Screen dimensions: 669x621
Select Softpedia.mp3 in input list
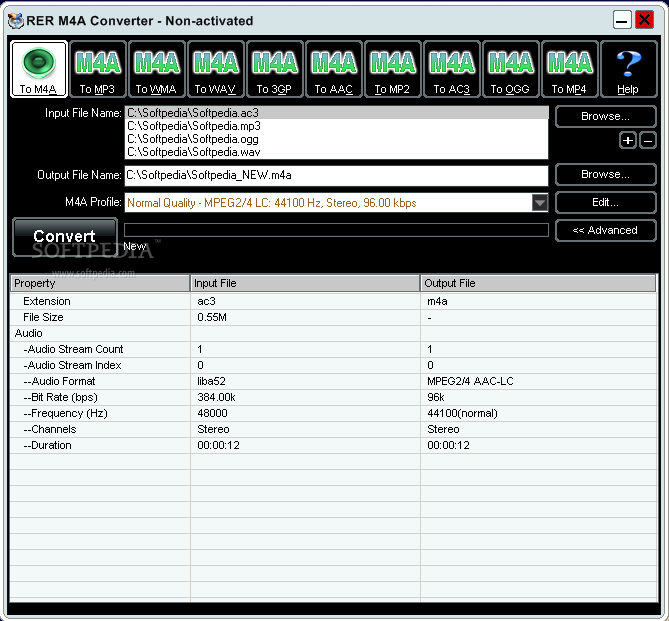tap(336, 126)
